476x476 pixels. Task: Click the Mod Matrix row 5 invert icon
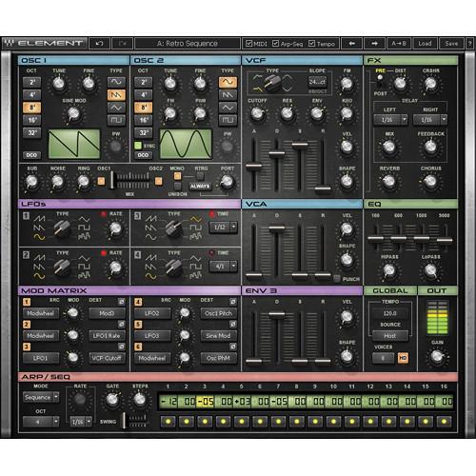(233, 324)
